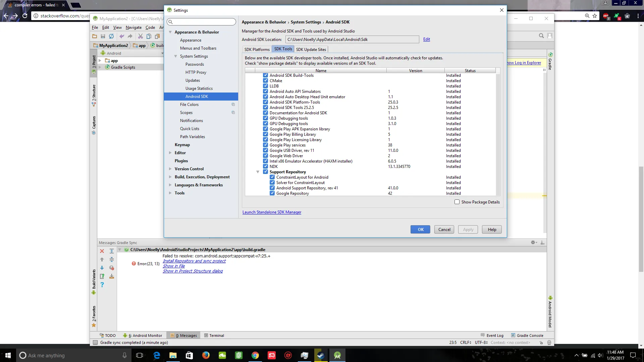Switch to the SDK Platforms tab
Viewport: 644px width, 362px height.
point(257,49)
